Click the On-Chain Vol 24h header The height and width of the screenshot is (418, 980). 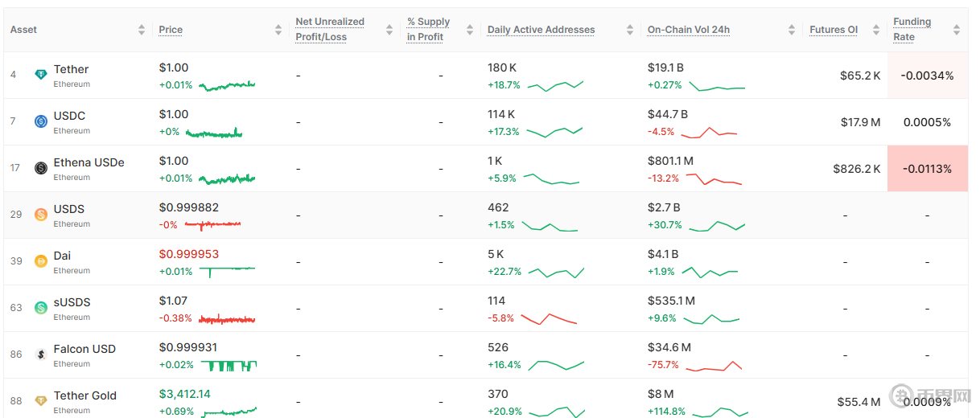pyautogui.click(x=688, y=30)
